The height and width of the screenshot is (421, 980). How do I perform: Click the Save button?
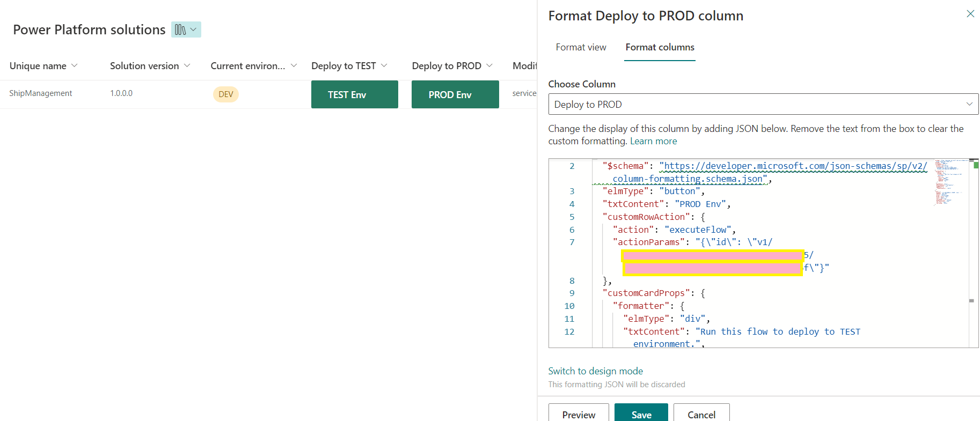pyautogui.click(x=641, y=414)
